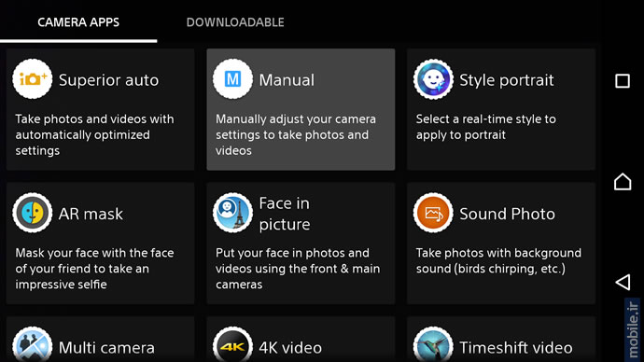644x362 pixels.
Task: Click the Timeshift video title label
Action: pyautogui.click(x=516, y=348)
